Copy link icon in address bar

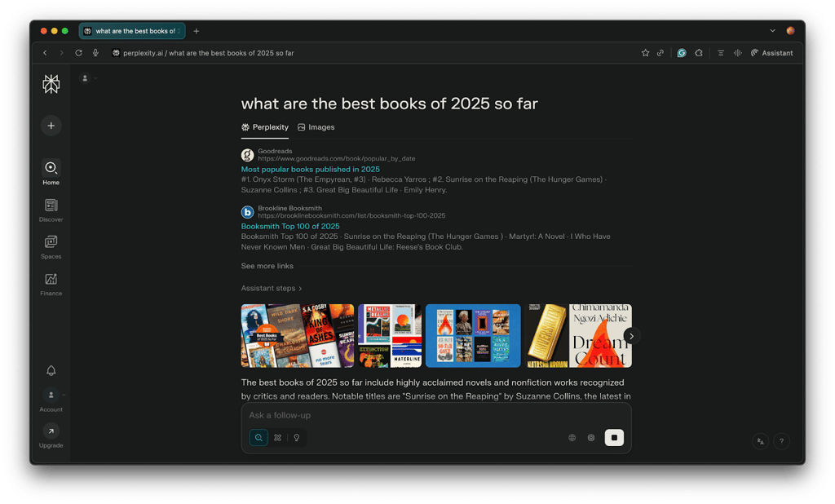660,53
